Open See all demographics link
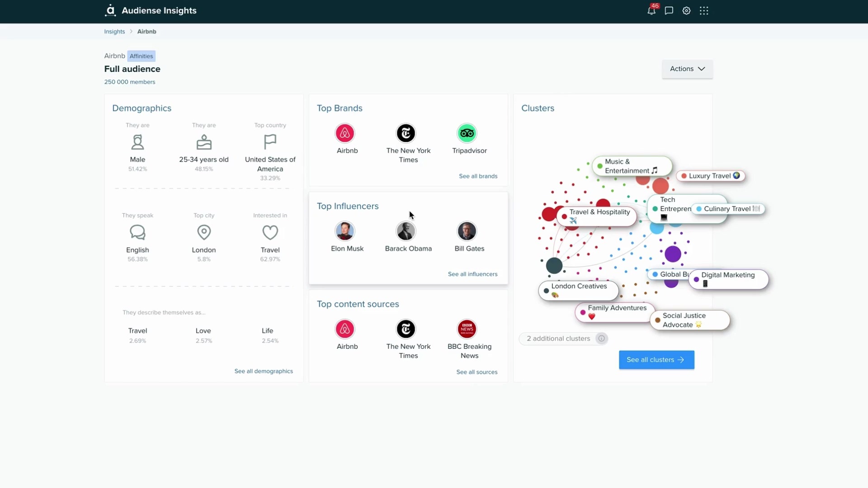868x488 pixels. click(x=264, y=371)
